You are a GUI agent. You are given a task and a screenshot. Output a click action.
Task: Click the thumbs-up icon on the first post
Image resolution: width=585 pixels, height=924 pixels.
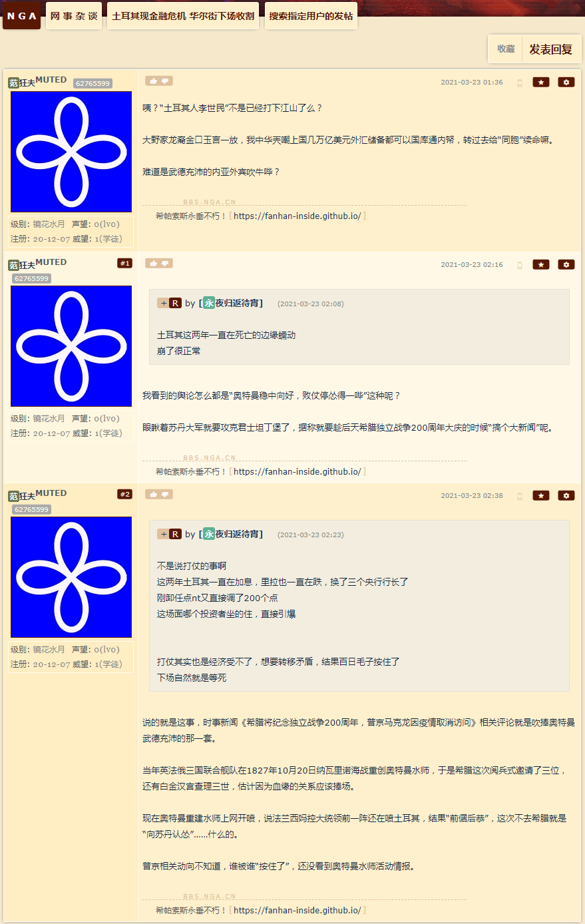click(x=153, y=81)
